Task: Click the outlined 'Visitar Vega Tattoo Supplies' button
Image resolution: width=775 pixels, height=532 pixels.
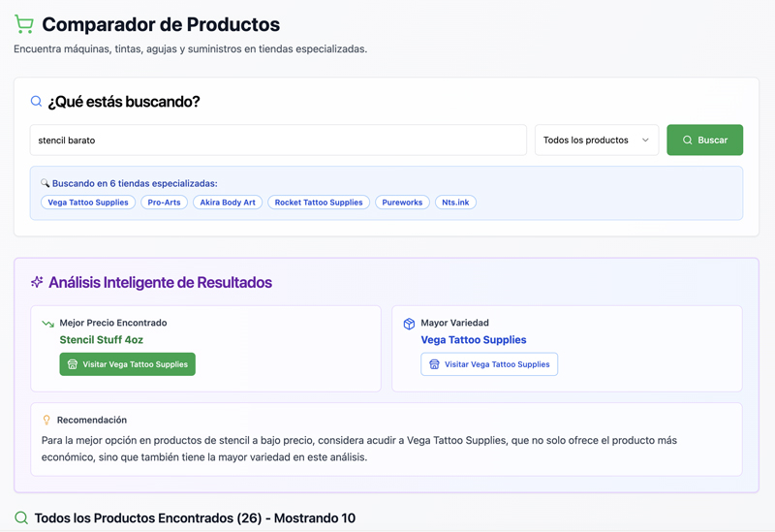Action: click(x=489, y=364)
